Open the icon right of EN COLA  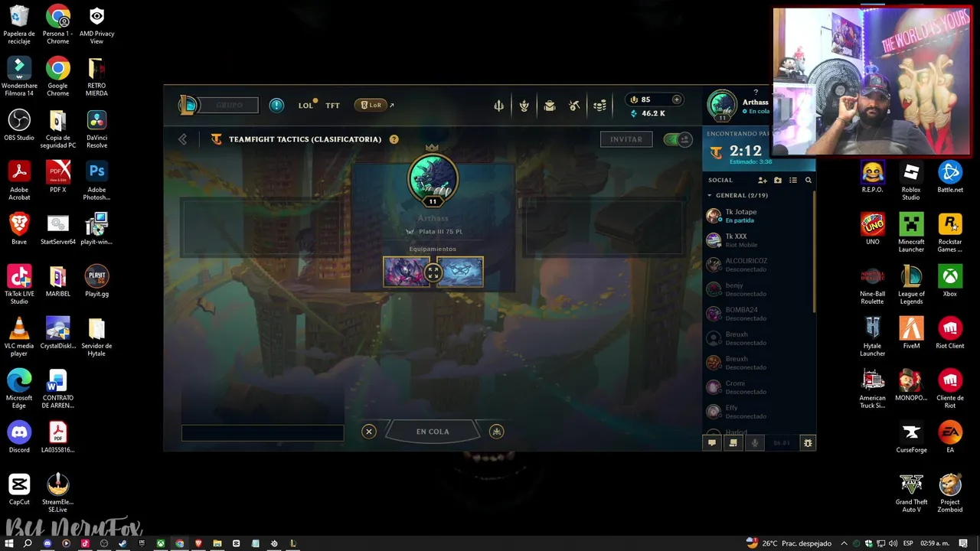pos(497,432)
